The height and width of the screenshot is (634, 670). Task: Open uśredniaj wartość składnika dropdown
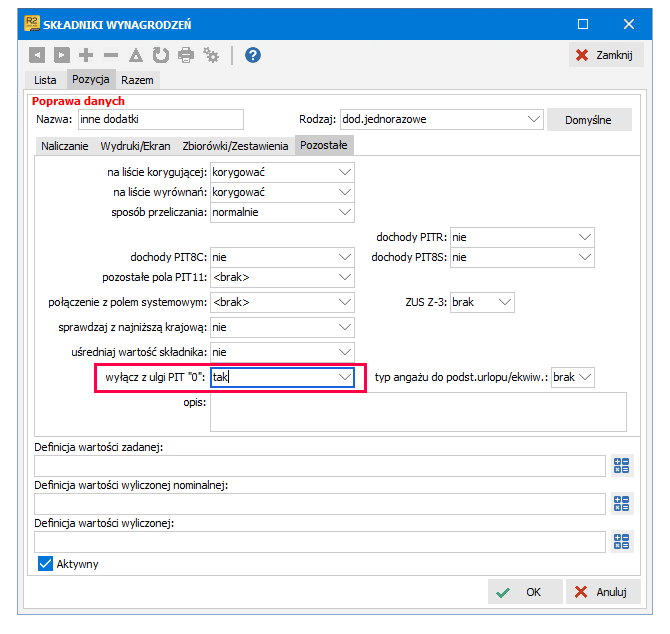[x=345, y=352]
